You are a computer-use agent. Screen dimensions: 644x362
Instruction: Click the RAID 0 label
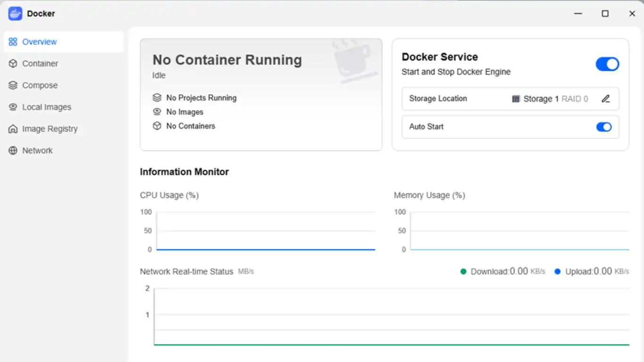click(575, 99)
